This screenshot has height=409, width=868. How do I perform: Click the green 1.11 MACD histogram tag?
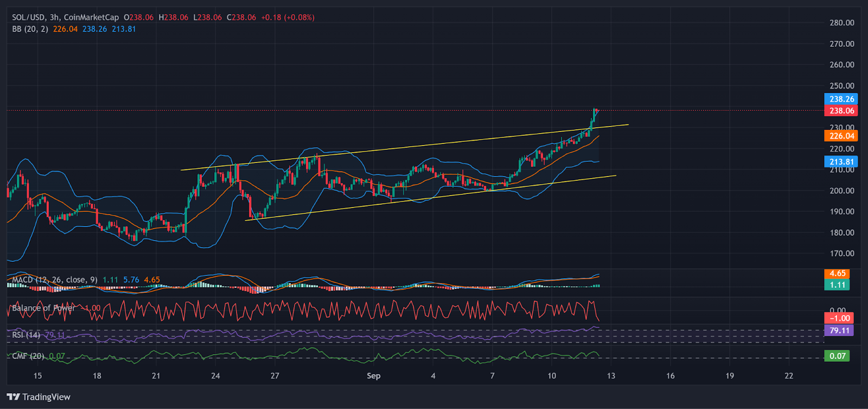[x=837, y=285]
